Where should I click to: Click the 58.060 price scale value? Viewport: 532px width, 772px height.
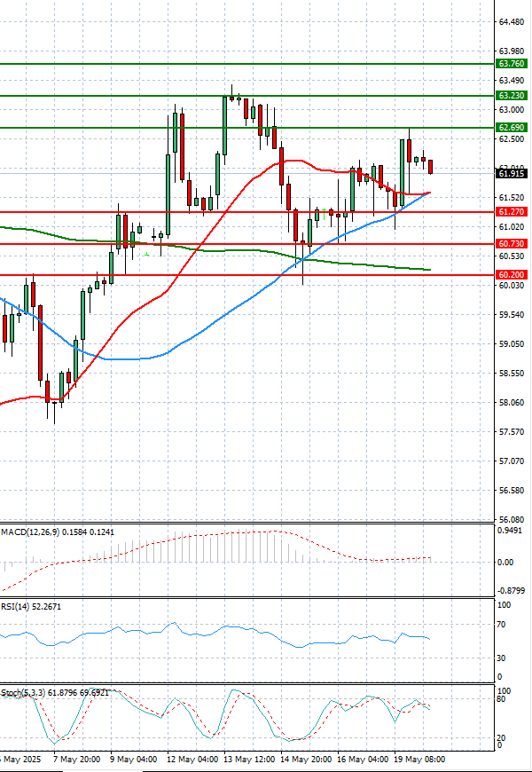[x=511, y=403]
